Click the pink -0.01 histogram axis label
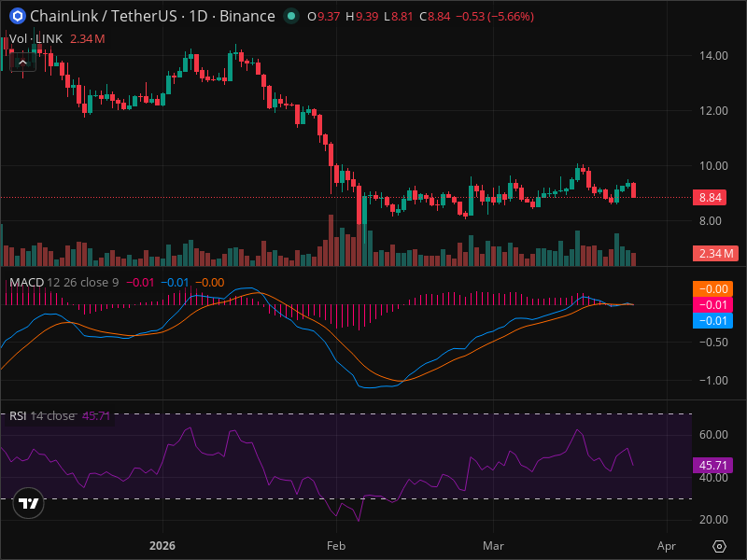The height and width of the screenshot is (560, 747). click(712, 305)
